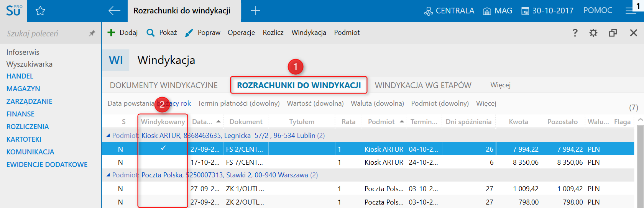
Task: Open the calendar date 30-10-2017
Action: coord(547,11)
